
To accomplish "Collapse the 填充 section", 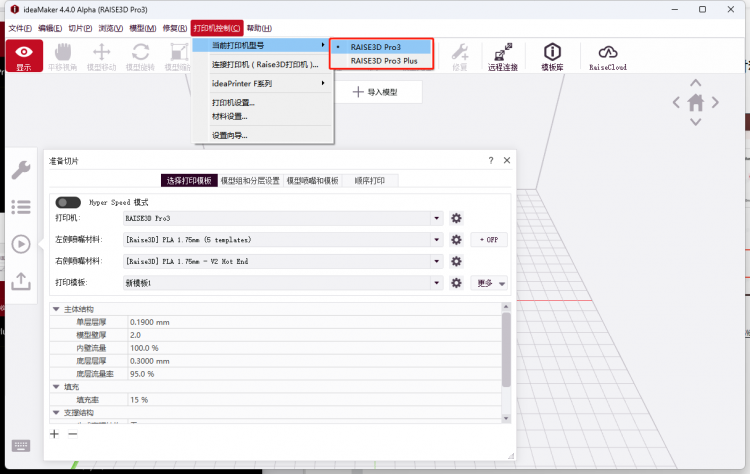I will pos(56,386).
